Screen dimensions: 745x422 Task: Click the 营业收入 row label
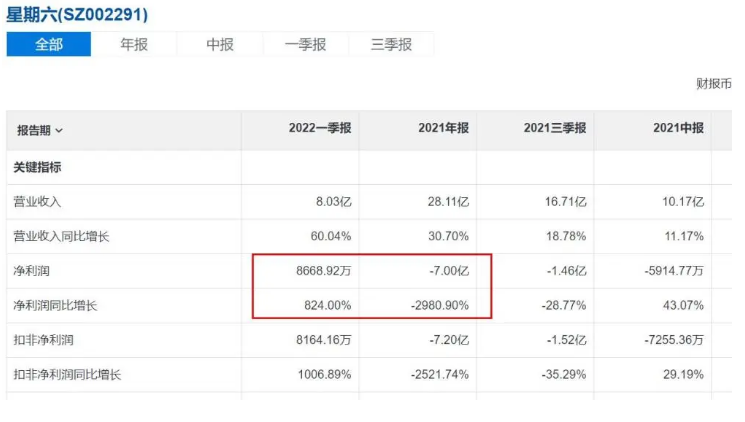[37, 201]
